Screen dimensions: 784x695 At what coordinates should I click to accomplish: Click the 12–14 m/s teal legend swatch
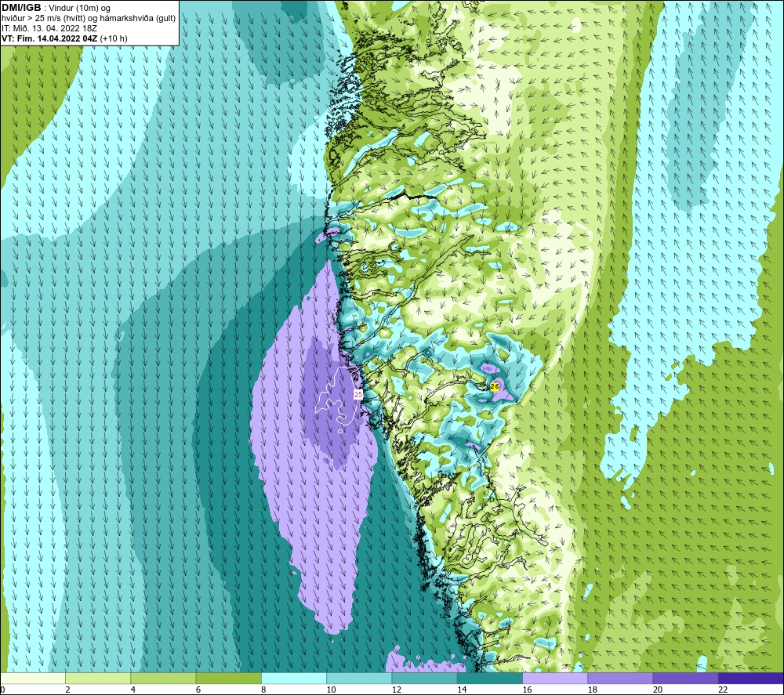(424, 678)
